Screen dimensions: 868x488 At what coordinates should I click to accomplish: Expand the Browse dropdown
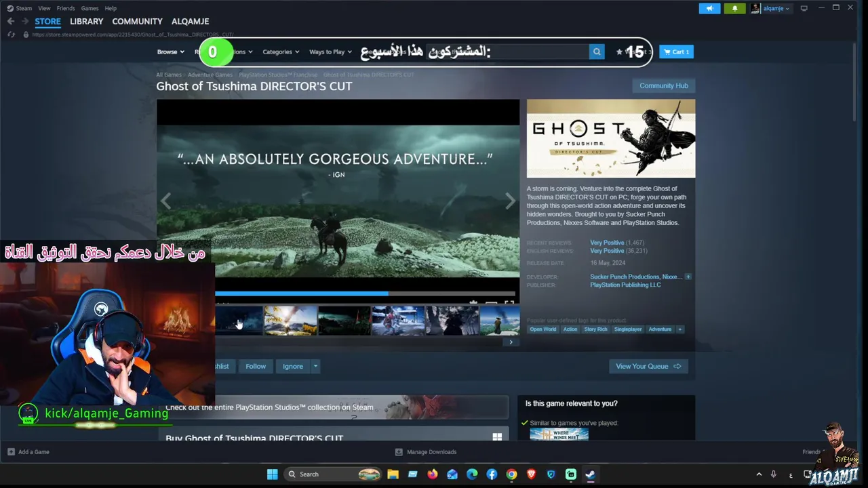pyautogui.click(x=170, y=52)
